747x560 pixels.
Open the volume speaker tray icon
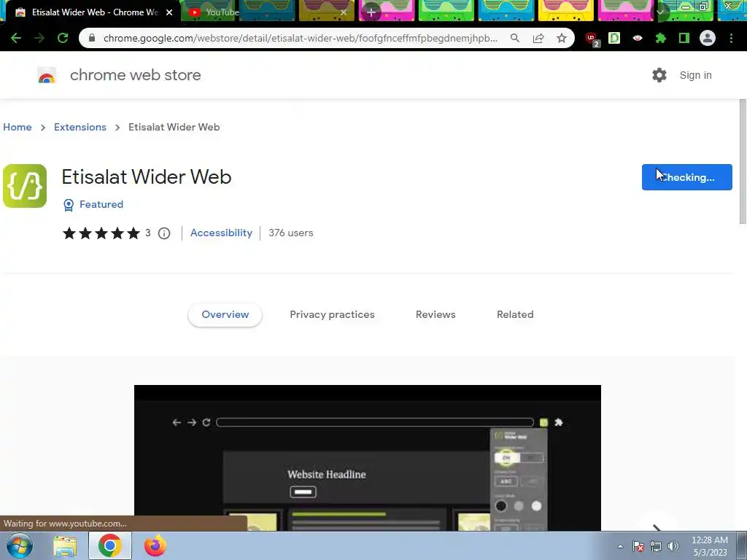pyautogui.click(x=673, y=546)
